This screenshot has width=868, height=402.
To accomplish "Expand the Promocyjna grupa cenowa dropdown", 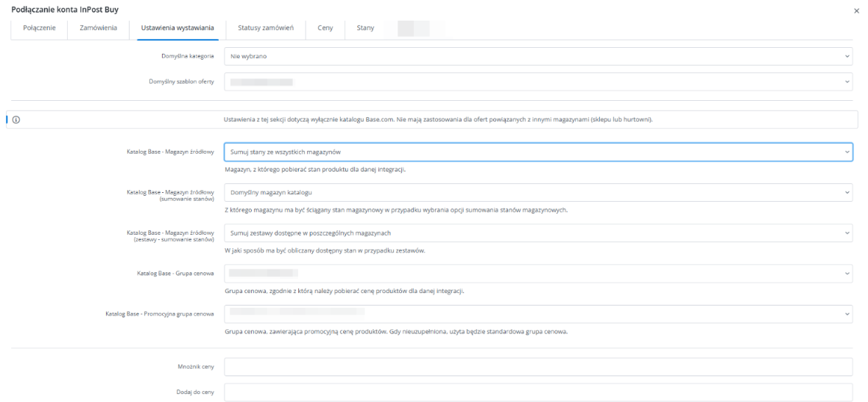I will point(537,314).
